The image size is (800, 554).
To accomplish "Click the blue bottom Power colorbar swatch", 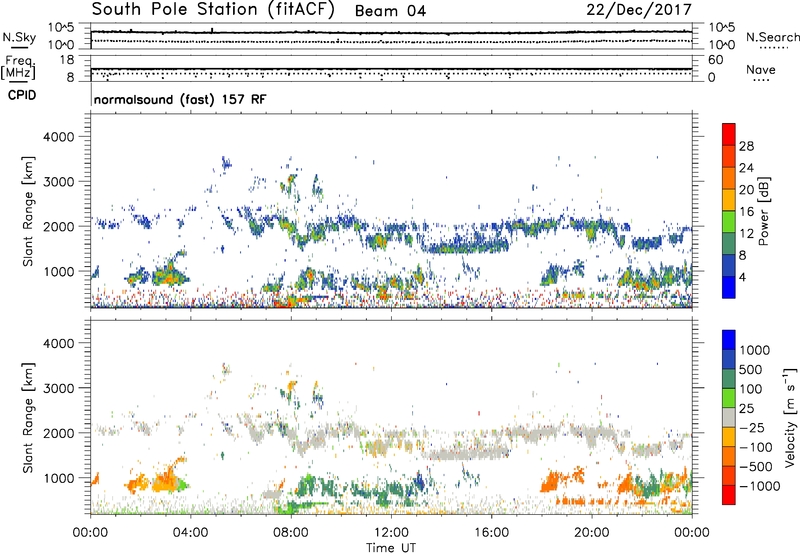I will [x=729, y=287].
